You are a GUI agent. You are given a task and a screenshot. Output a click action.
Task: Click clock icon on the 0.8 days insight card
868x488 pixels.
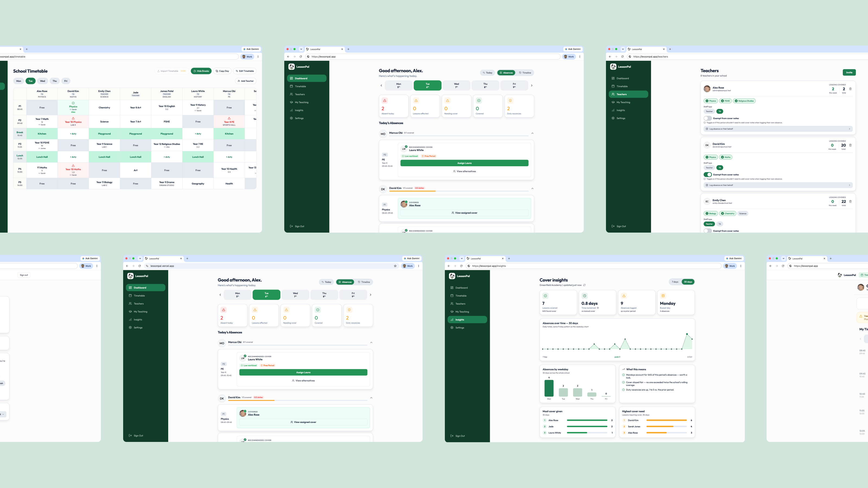click(585, 296)
